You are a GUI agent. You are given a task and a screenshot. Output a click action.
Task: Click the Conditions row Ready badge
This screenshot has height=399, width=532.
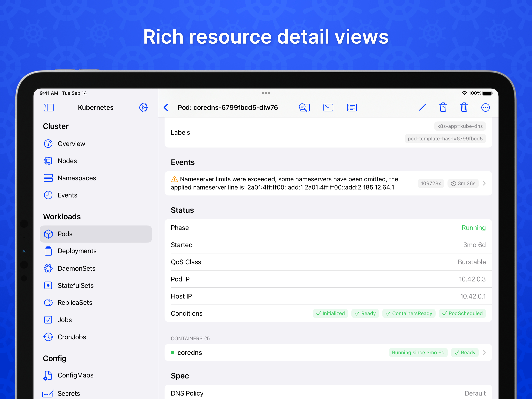click(x=365, y=313)
